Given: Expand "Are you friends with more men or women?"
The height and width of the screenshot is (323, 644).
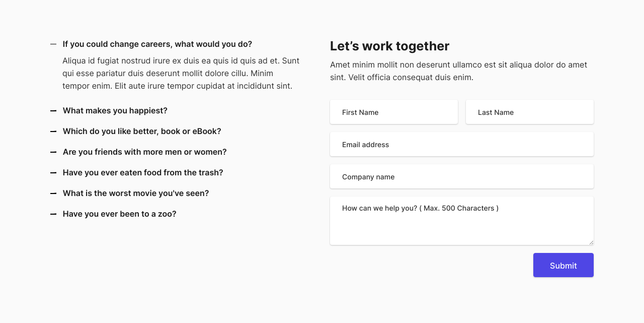Looking at the screenshot, I should [x=145, y=152].
